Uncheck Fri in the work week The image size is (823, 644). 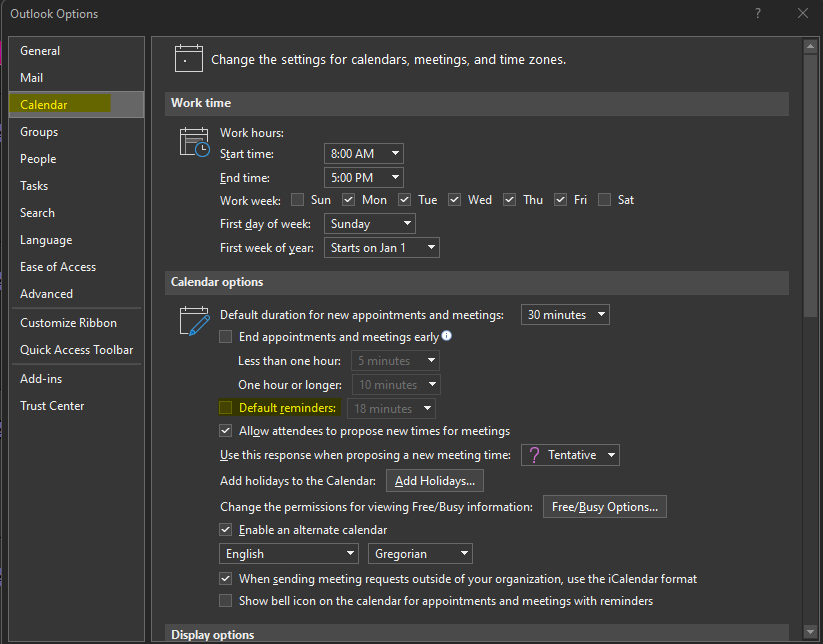[x=561, y=199]
